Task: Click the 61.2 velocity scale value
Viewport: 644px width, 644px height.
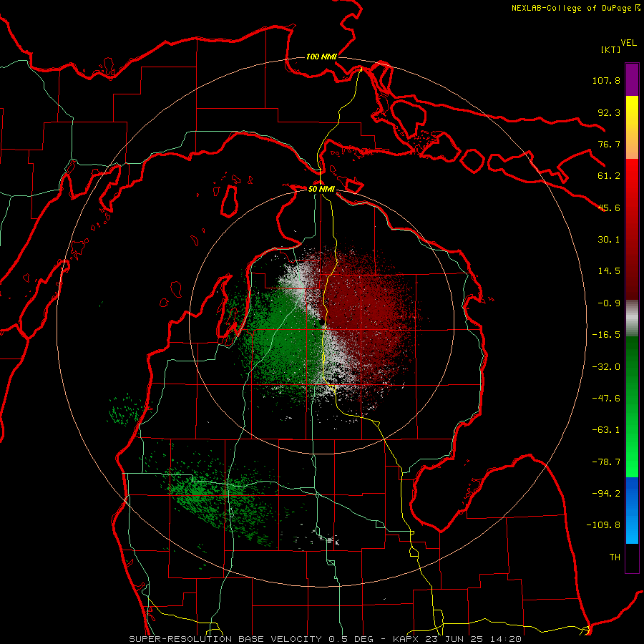Action: tap(609, 176)
